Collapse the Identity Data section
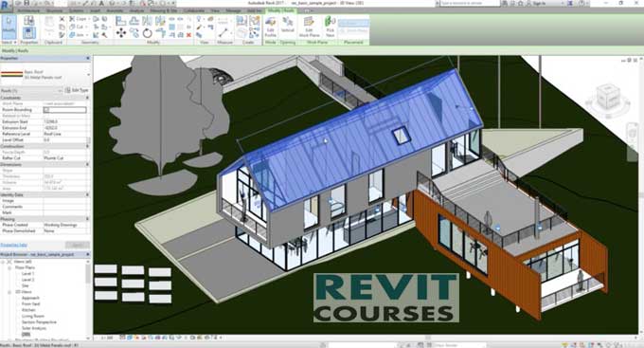 [87, 194]
